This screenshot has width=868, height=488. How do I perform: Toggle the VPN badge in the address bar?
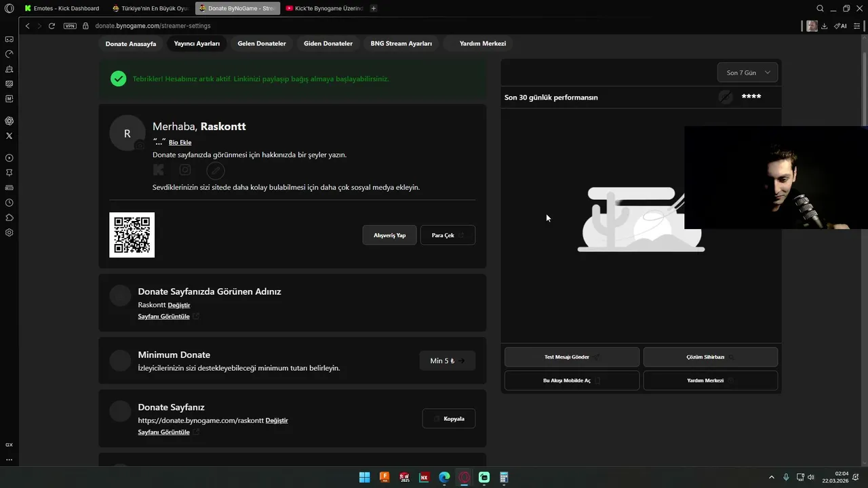pos(70,26)
